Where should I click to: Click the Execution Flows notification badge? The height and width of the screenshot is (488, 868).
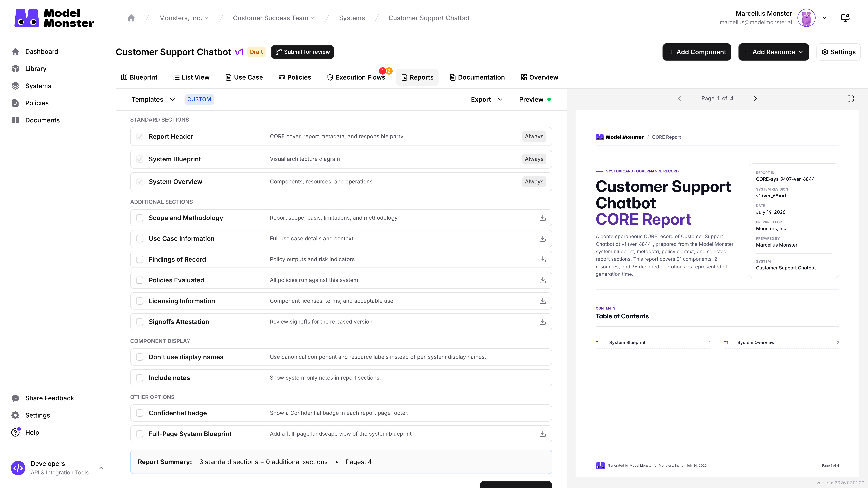(385, 71)
